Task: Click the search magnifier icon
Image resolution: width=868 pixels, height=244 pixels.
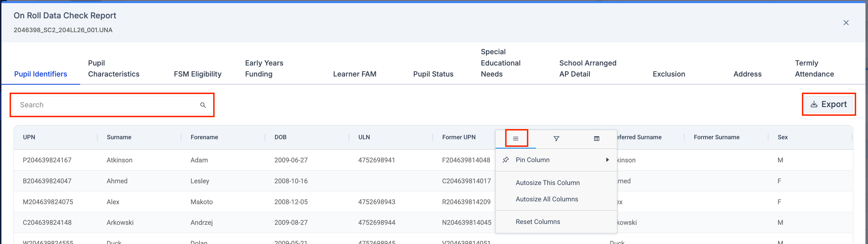Action: tap(203, 105)
